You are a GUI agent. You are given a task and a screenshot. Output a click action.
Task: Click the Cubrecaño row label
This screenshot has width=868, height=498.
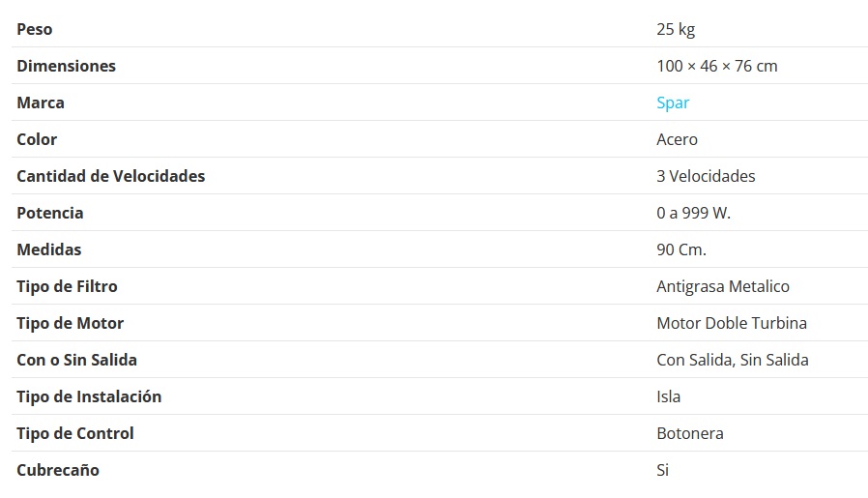coord(58,470)
